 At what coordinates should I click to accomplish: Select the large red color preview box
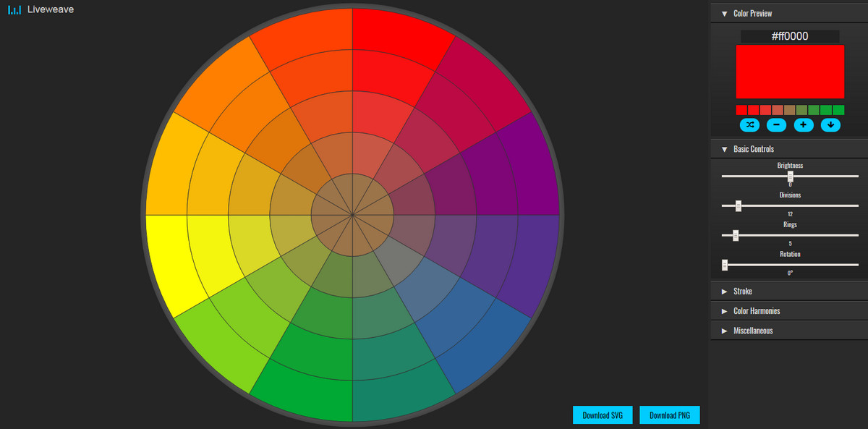click(x=790, y=72)
